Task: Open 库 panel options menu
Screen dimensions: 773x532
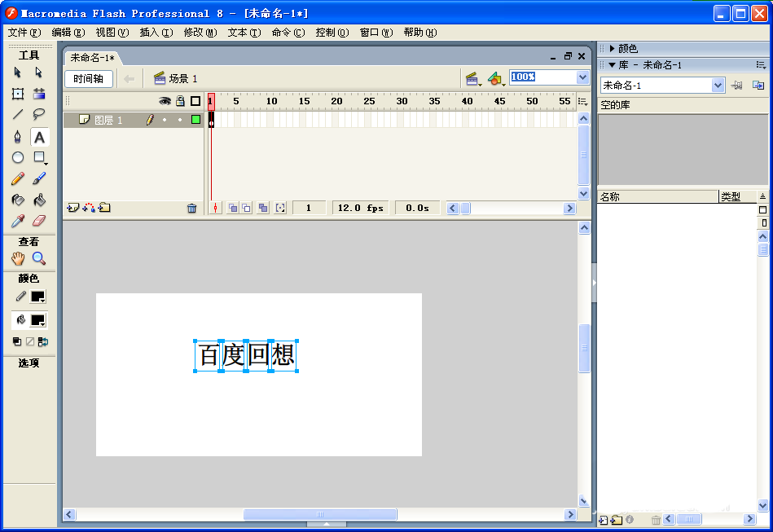Action: 761,65
